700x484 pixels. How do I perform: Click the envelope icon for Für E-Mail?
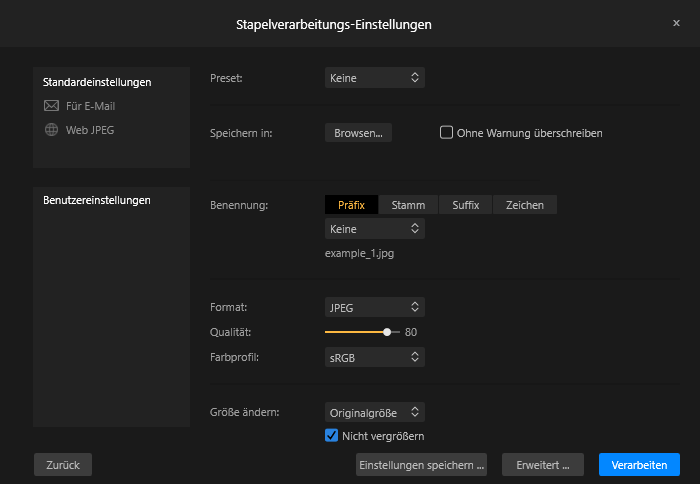pyautogui.click(x=51, y=106)
